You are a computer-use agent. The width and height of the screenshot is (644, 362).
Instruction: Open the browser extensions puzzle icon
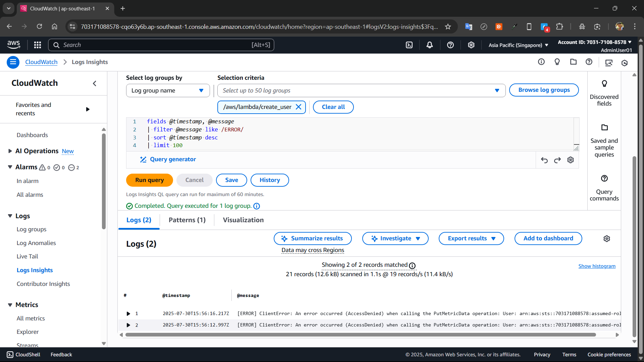[559, 26]
